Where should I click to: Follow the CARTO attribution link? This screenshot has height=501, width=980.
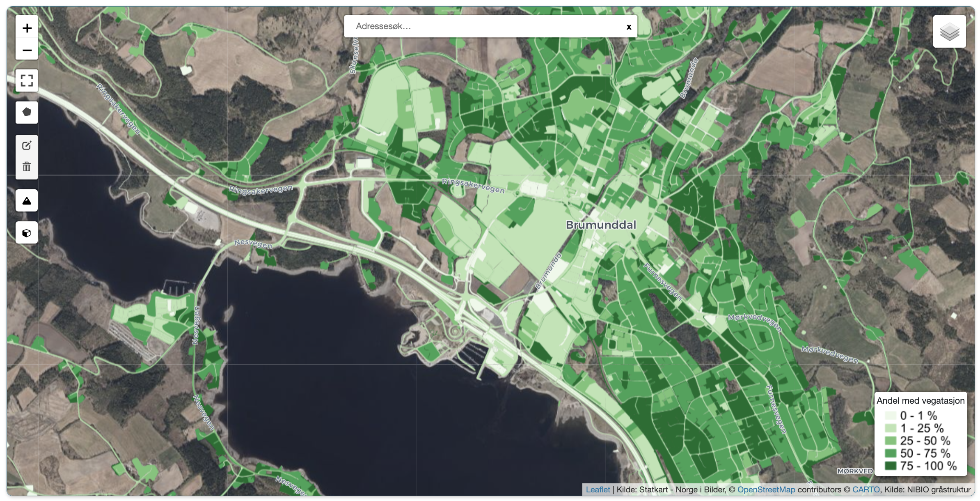click(x=866, y=490)
